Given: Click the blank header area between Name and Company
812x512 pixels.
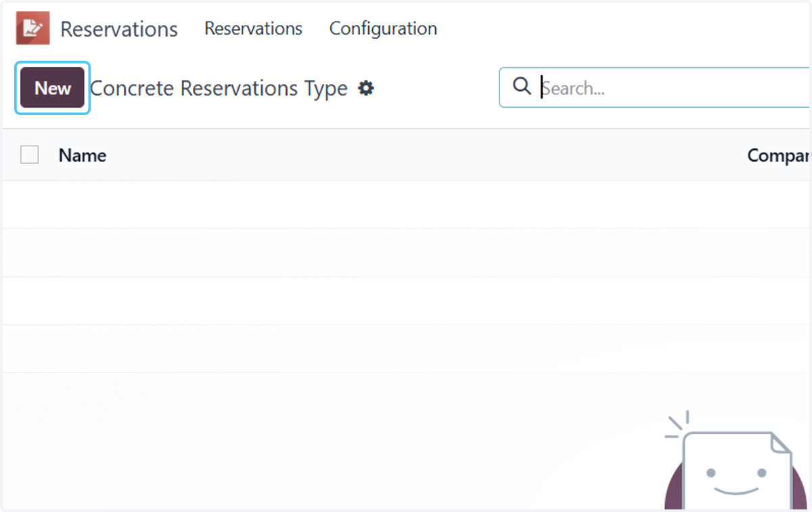Looking at the screenshot, I should pos(426,155).
